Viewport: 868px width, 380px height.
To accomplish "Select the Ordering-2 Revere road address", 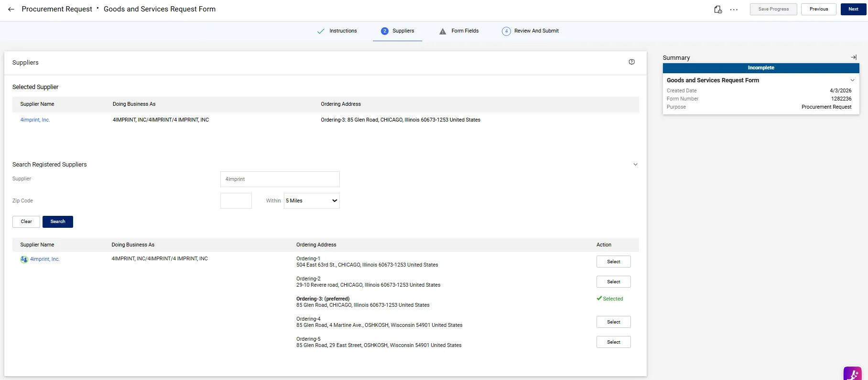I will (x=613, y=282).
